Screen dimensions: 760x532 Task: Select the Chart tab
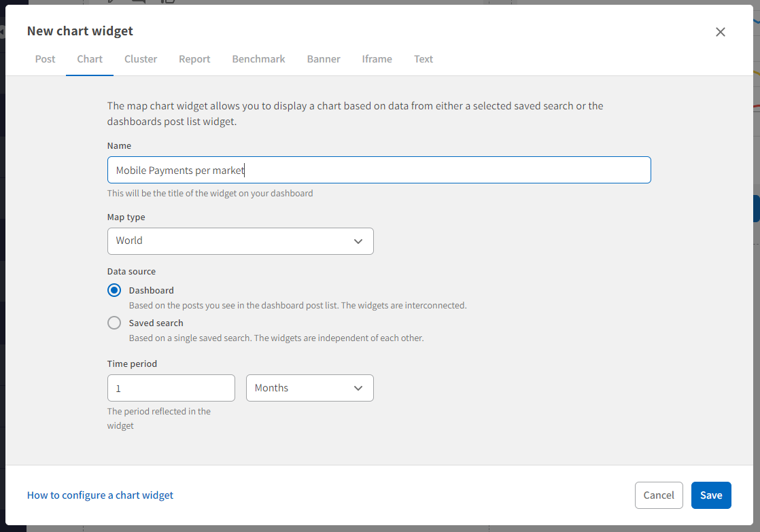pyautogui.click(x=90, y=59)
